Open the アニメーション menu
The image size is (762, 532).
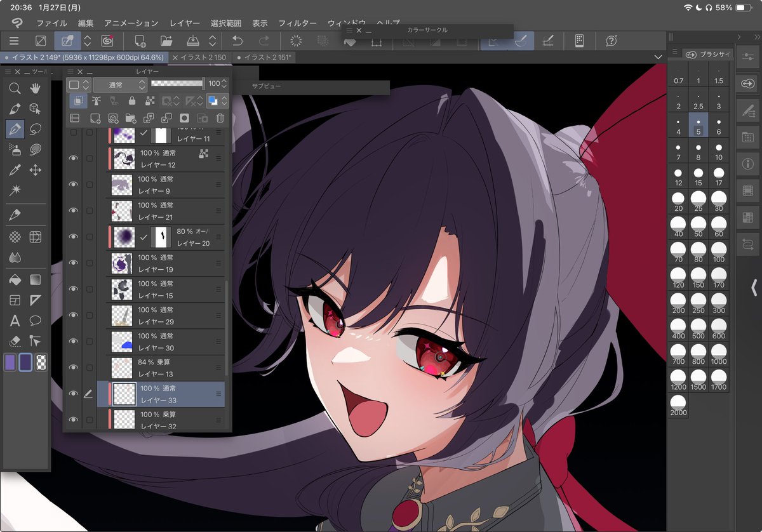point(131,23)
